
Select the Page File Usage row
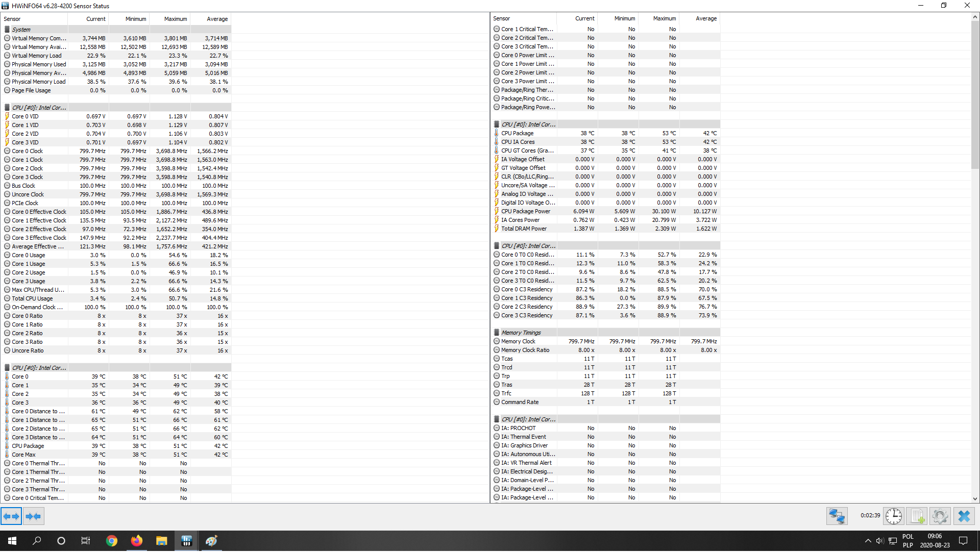coord(116,90)
